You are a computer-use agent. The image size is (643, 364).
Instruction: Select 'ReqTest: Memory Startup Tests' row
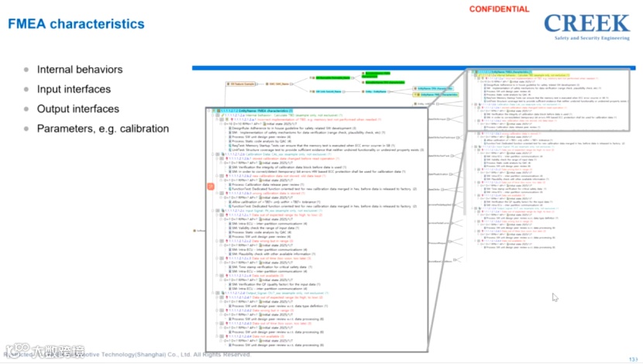tap(311, 146)
